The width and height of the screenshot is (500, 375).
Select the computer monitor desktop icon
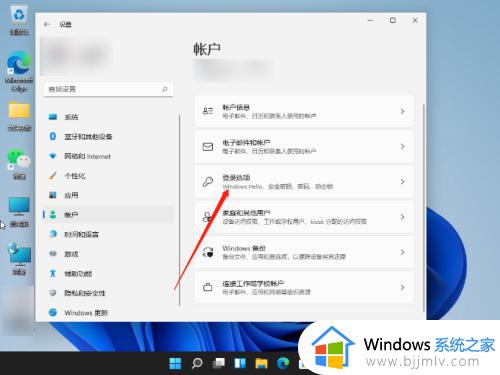[19, 212]
